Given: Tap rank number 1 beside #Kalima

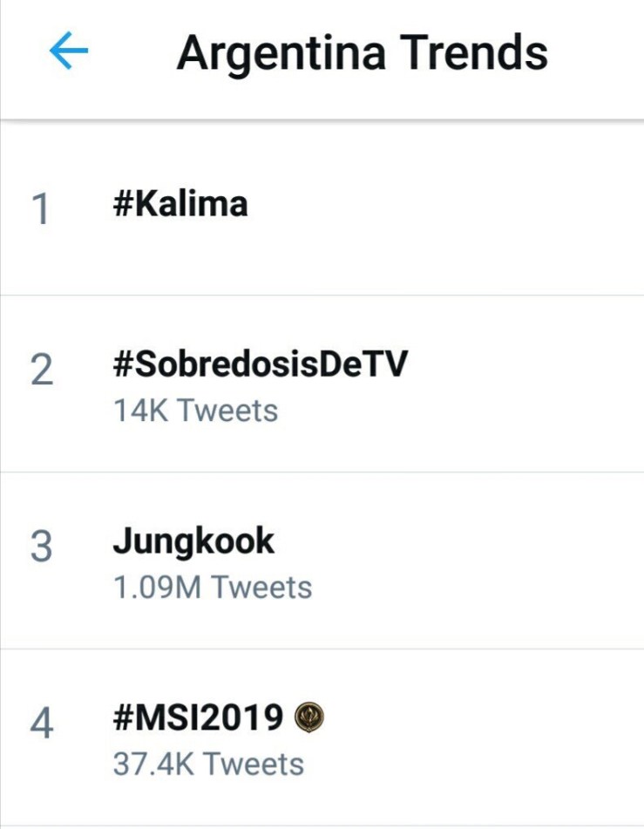Looking at the screenshot, I should [x=40, y=210].
